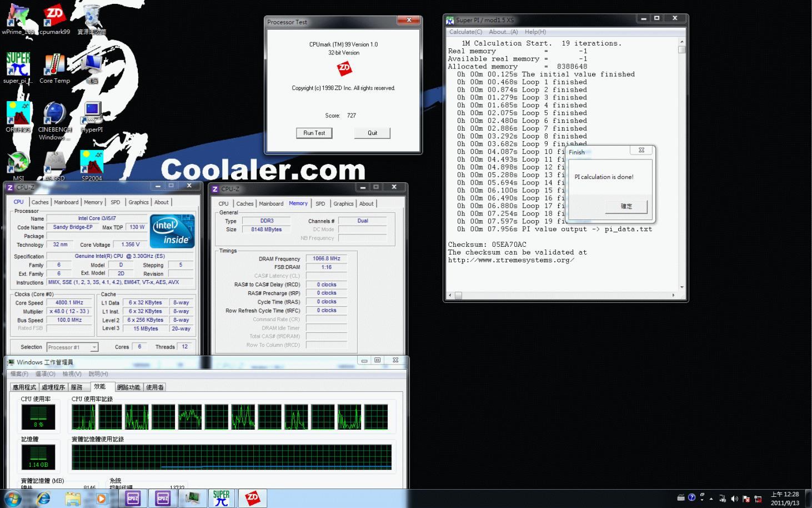Open Memory tab in left CPU-Z window
This screenshot has height=508, width=812.
pyautogui.click(x=93, y=202)
